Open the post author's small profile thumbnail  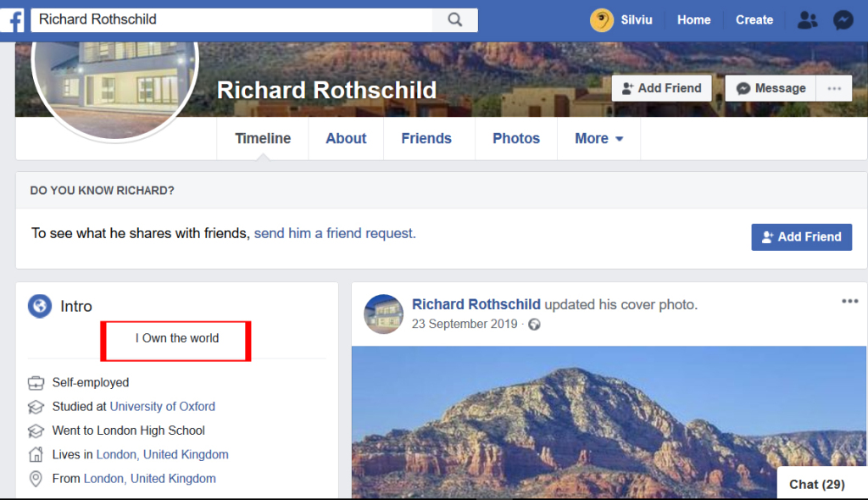click(383, 314)
